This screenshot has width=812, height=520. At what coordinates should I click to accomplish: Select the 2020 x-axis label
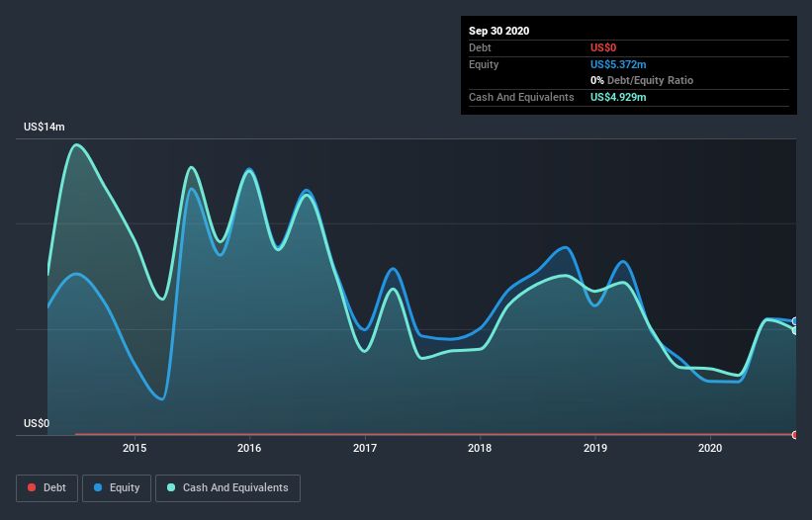point(710,448)
